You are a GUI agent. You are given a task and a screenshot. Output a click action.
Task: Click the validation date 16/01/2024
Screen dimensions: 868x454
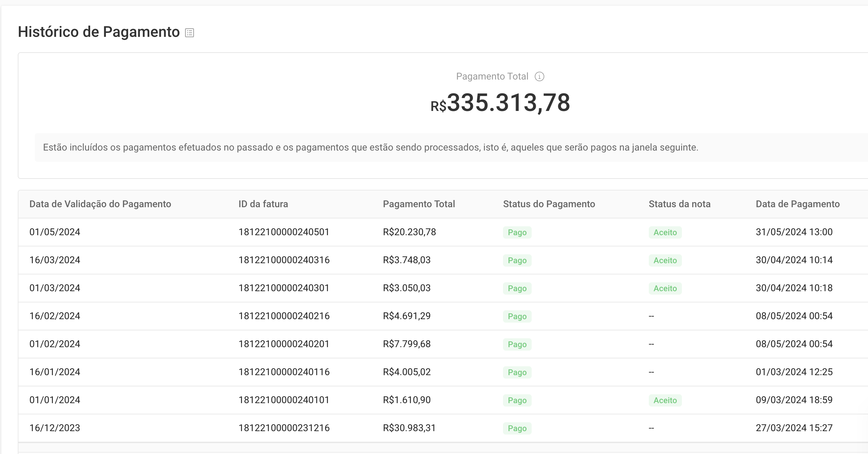55,372
